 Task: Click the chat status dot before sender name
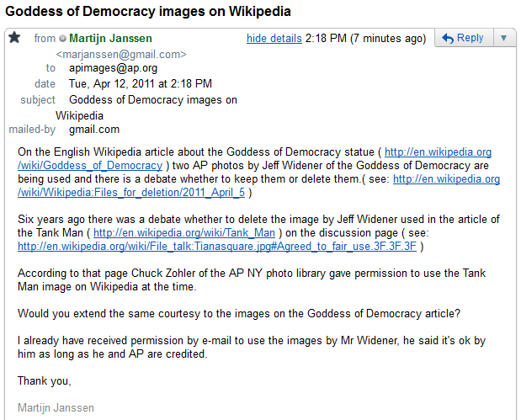(x=63, y=39)
